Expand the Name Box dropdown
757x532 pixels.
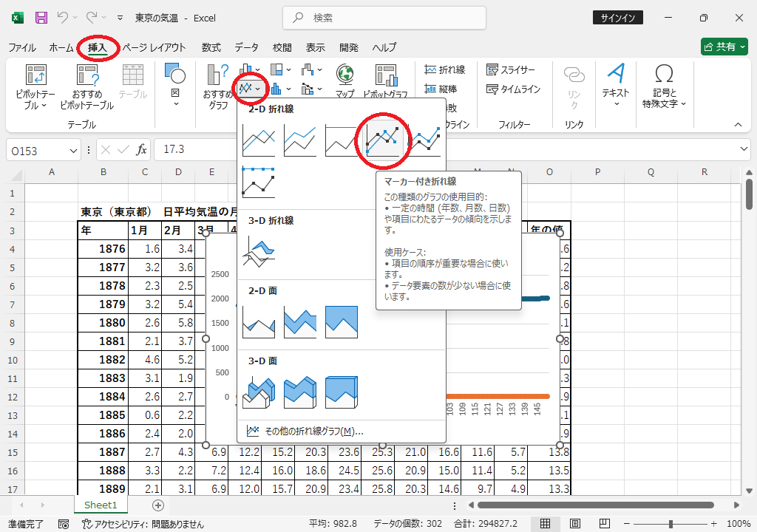pyautogui.click(x=73, y=151)
